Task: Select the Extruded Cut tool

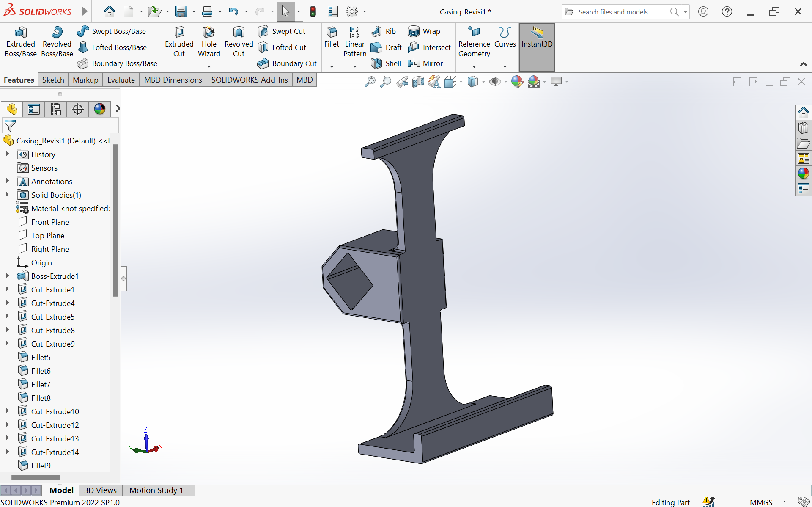Action: [x=179, y=41]
